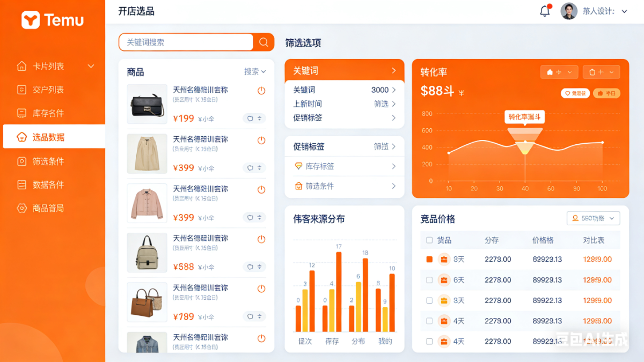The width and height of the screenshot is (644, 362).
Task: Click the user avatar in the header
Action: pyautogui.click(x=569, y=11)
